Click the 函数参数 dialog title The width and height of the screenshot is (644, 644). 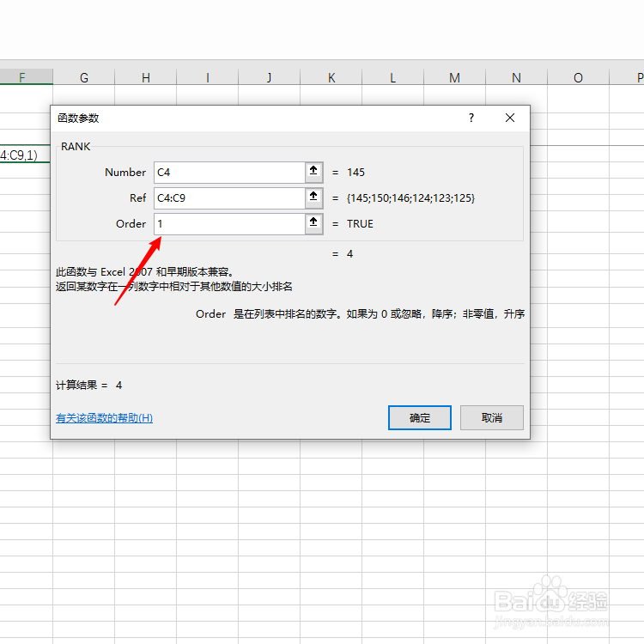[78, 118]
